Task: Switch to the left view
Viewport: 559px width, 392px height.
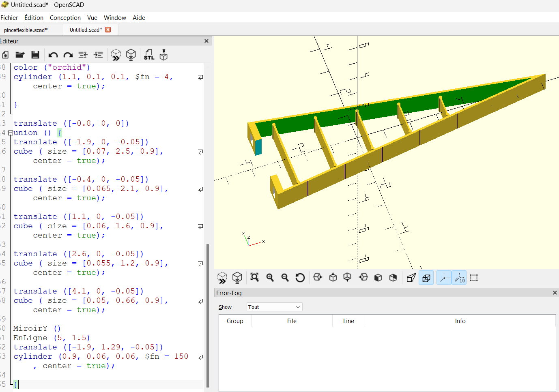Action: click(x=363, y=277)
